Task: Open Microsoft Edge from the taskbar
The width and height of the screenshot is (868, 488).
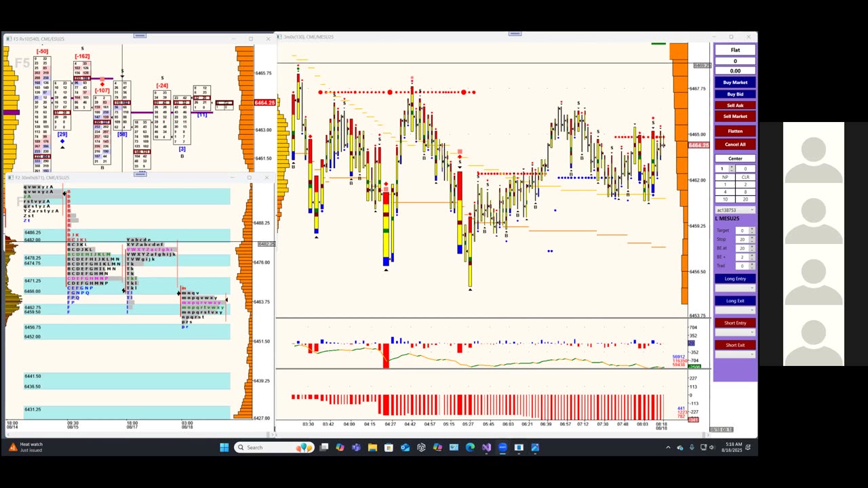Action: coord(470,447)
